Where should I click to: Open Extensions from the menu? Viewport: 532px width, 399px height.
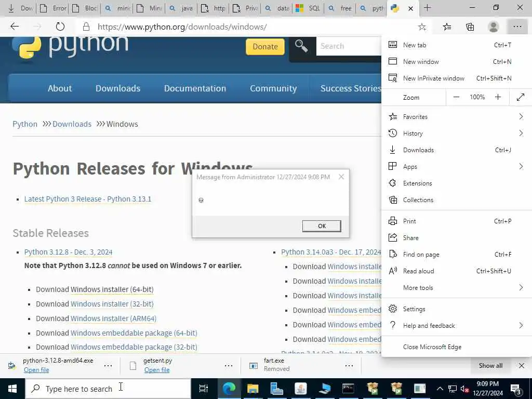pyautogui.click(x=456, y=183)
